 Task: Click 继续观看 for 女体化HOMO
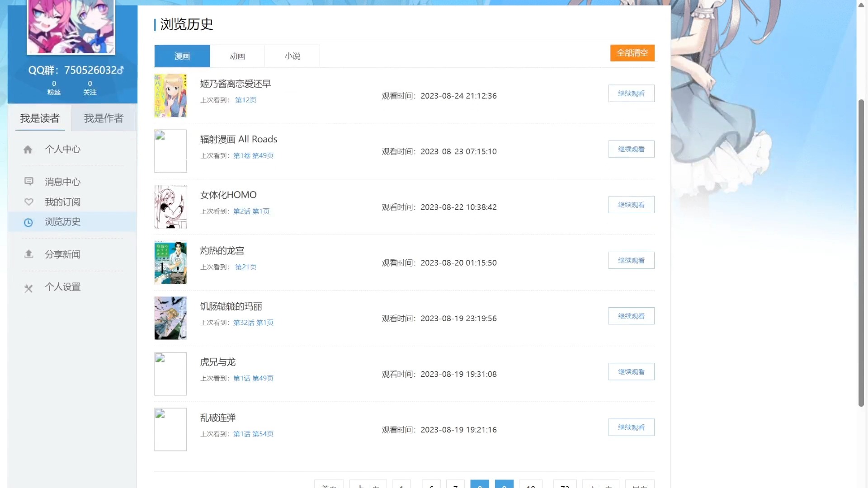click(631, 205)
